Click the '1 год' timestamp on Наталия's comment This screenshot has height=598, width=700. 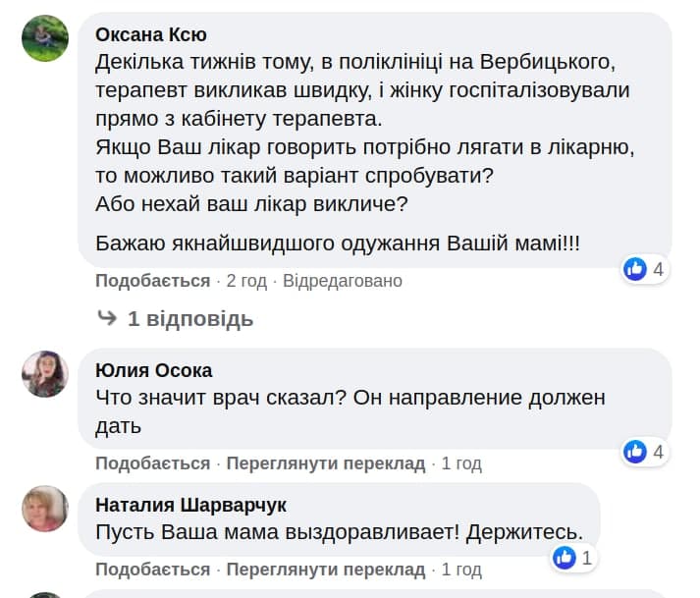coord(461,570)
